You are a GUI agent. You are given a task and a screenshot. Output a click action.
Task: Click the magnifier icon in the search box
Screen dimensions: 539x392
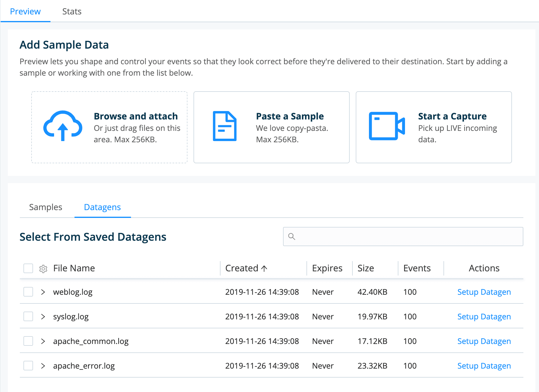tap(292, 237)
